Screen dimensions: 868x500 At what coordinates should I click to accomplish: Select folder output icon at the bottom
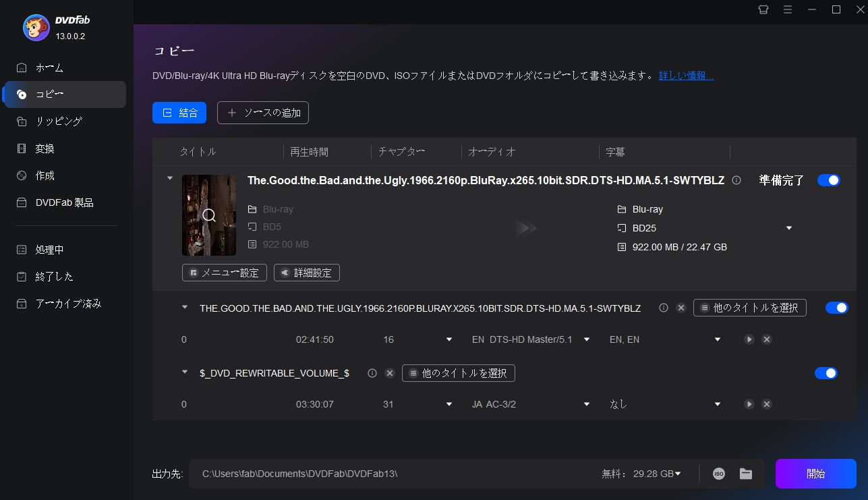click(x=746, y=474)
